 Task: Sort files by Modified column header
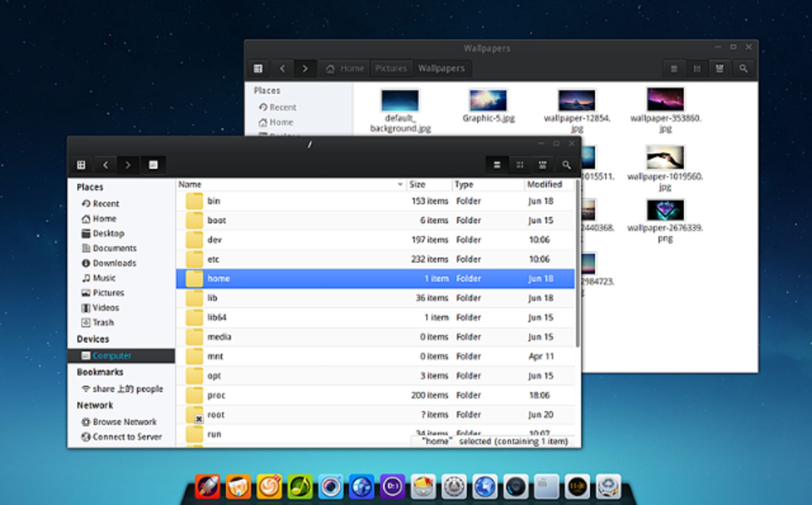pos(544,184)
